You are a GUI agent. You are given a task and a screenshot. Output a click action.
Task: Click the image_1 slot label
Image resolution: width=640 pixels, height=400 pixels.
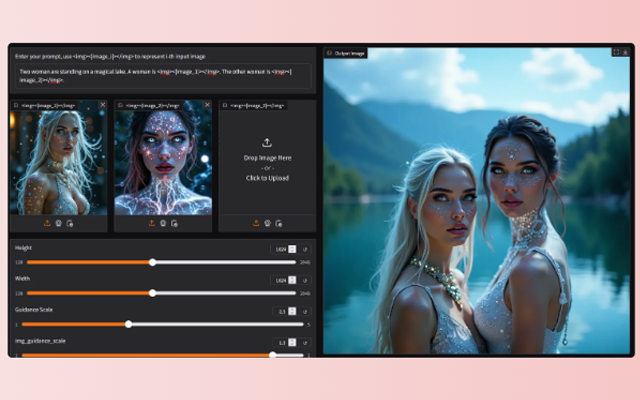pos(45,106)
